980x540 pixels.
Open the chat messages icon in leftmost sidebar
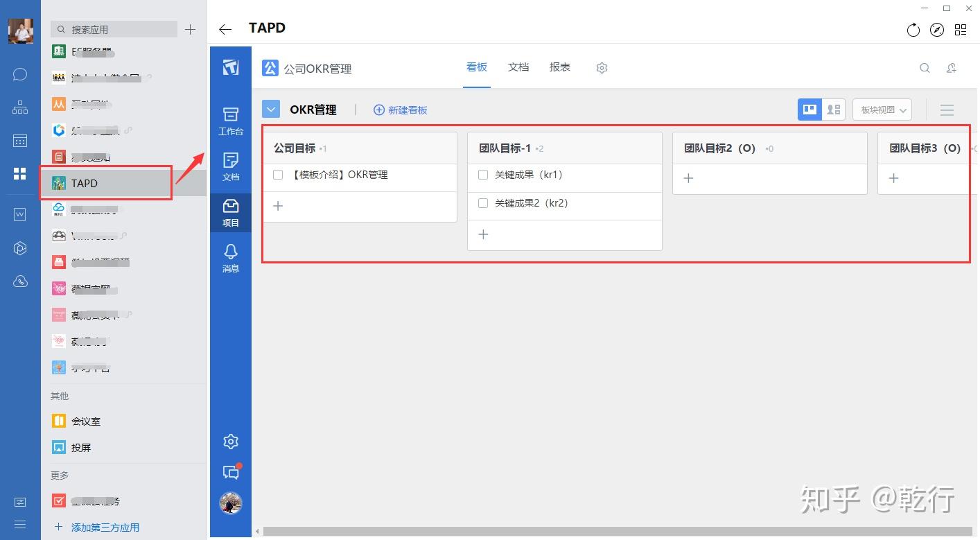[19, 74]
